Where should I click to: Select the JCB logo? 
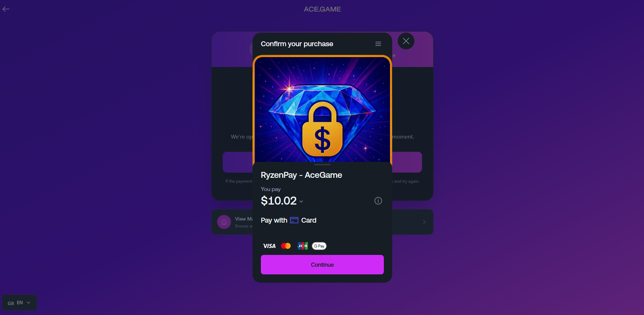tap(303, 246)
